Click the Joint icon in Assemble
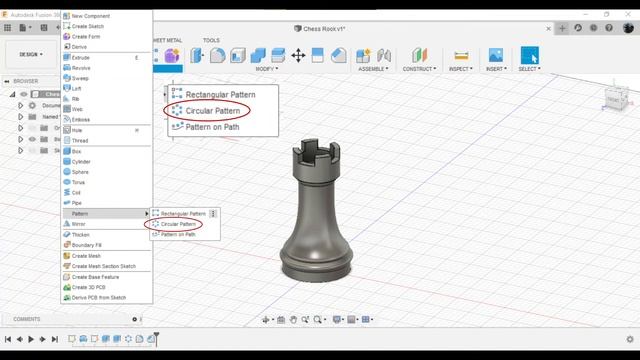The height and width of the screenshot is (360, 640). click(x=384, y=56)
